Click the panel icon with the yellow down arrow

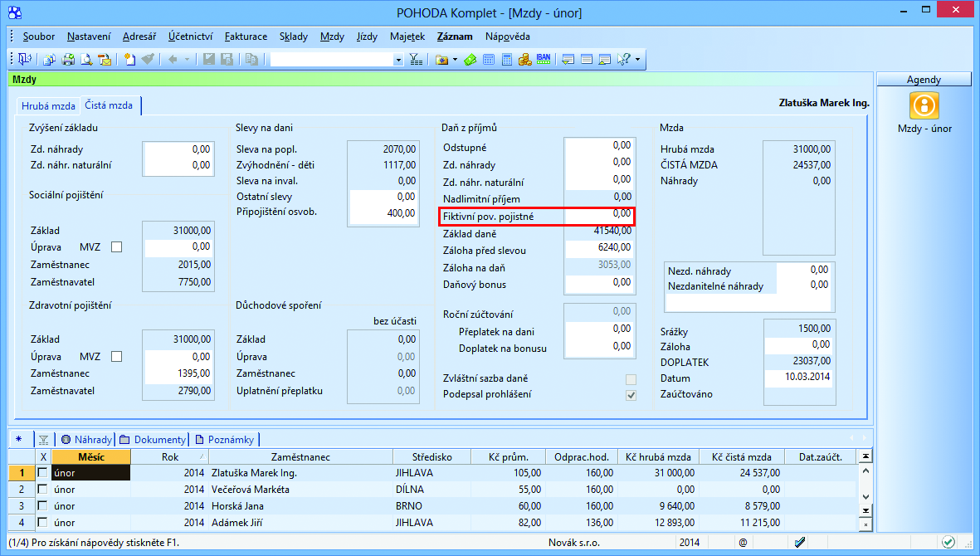pyautogui.click(x=568, y=60)
